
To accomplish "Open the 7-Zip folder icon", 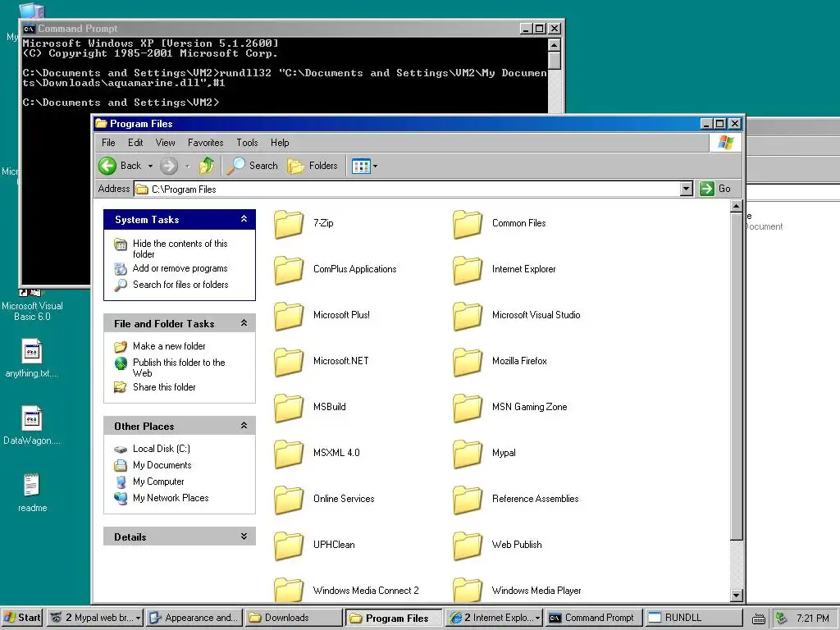I will click(289, 224).
